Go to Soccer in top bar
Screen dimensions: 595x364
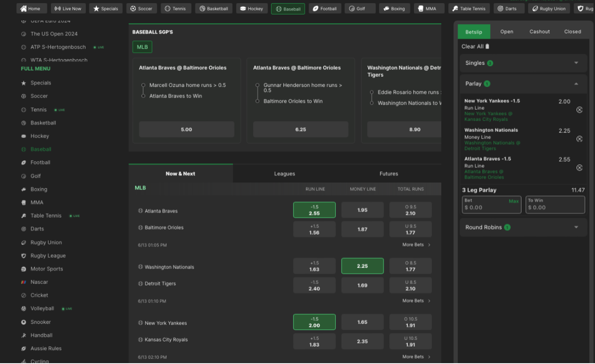point(141,9)
